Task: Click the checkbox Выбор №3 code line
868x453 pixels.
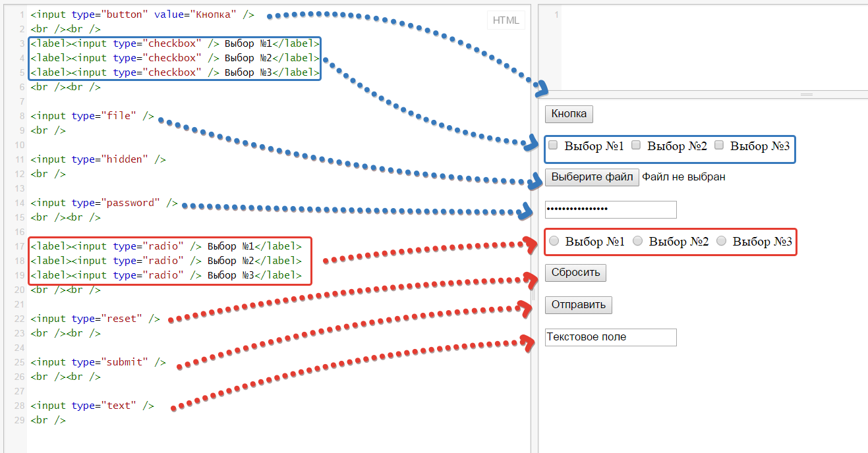Action: point(175,72)
